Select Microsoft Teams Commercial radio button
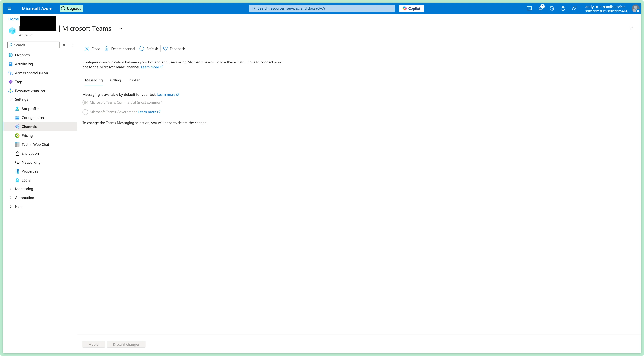Screen dimensions: 644x356 pos(85,102)
